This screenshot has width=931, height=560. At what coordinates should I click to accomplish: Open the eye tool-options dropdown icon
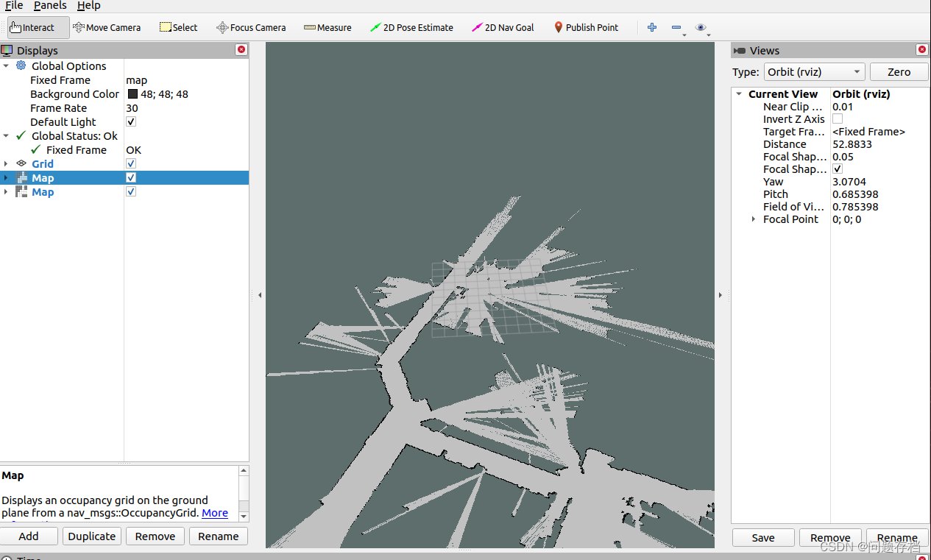click(701, 27)
